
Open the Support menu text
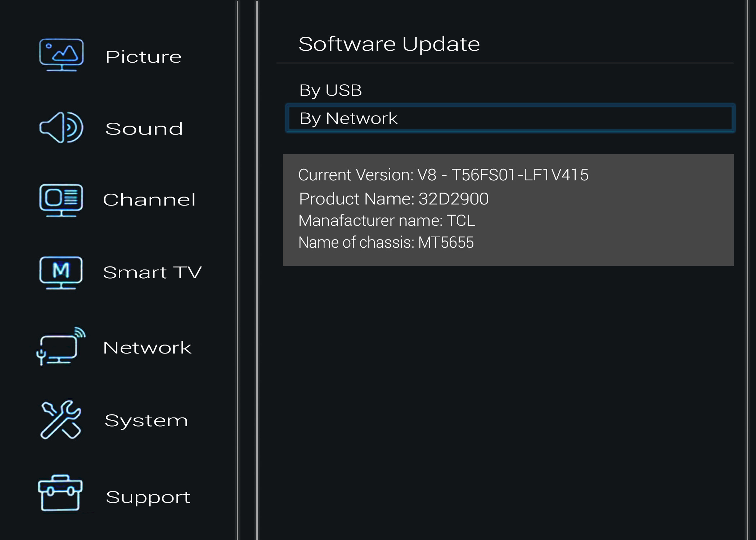tap(148, 498)
